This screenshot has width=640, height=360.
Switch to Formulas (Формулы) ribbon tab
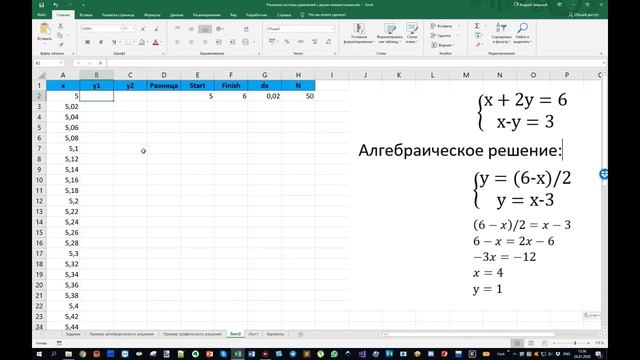[x=152, y=15]
